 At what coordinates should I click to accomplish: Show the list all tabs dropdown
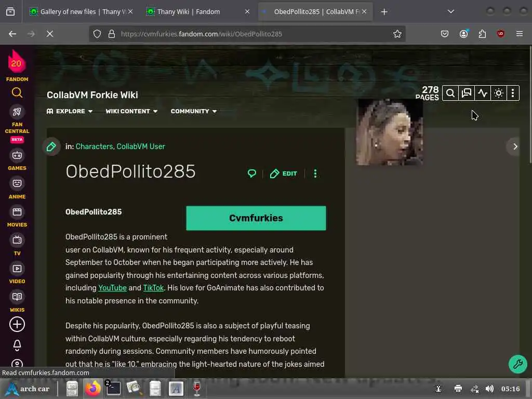point(450,11)
